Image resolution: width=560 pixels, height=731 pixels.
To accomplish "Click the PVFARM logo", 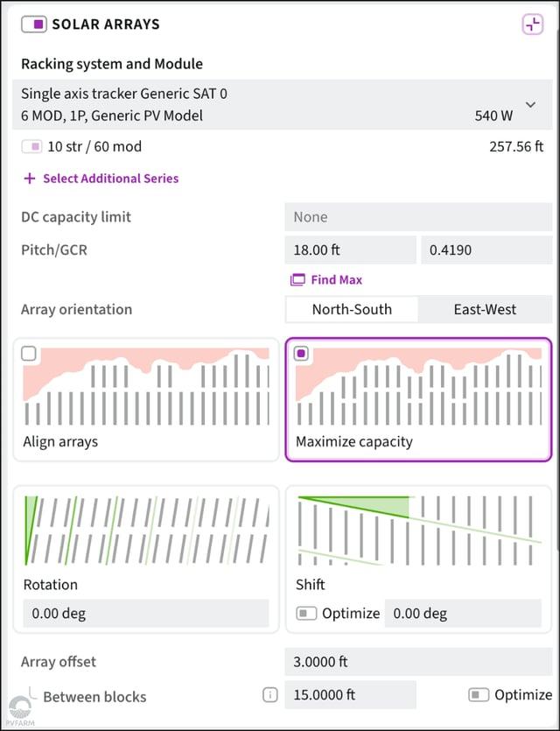I will [x=20, y=711].
